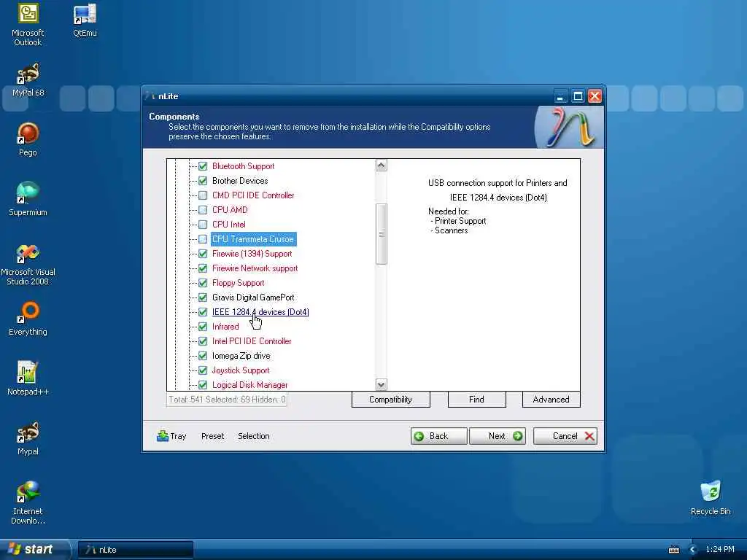The height and width of the screenshot is (560, 747).
Task: Select Iomega Zip drive label
Action: tap(241, 356)
